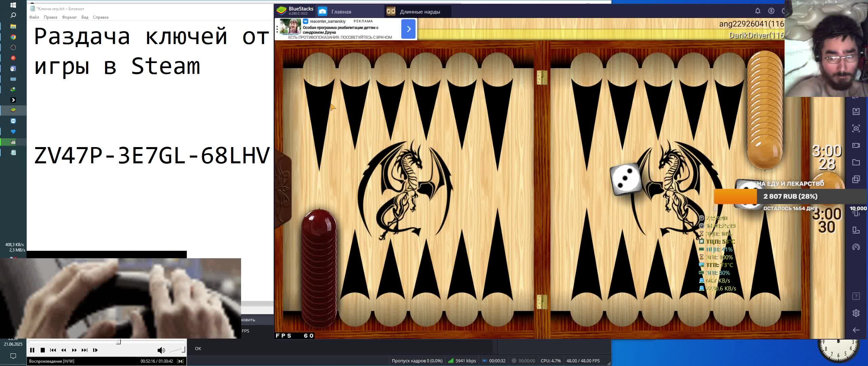Click BlueStacks install APK icon

coord(856,111)
